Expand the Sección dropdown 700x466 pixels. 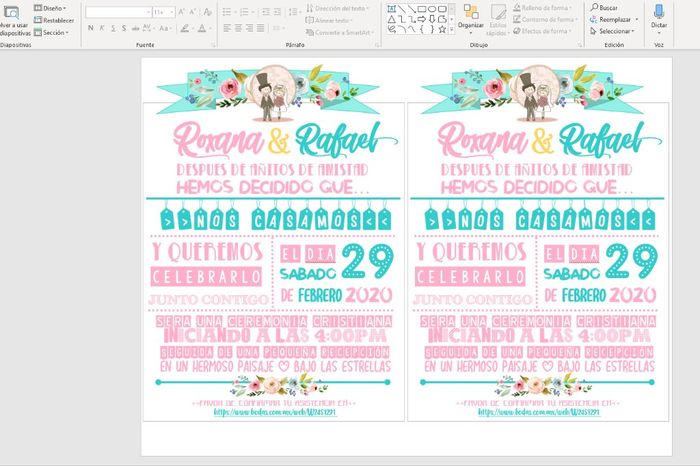tap(54, 32)
